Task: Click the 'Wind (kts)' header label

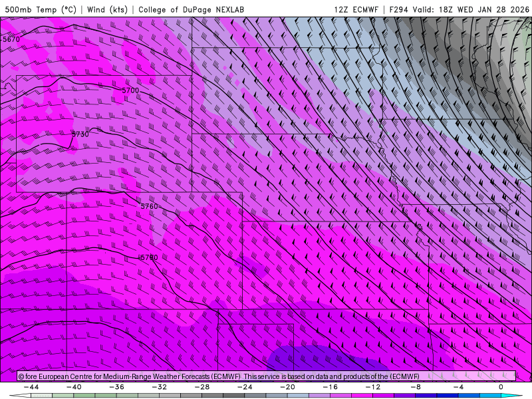Action: 108,9
